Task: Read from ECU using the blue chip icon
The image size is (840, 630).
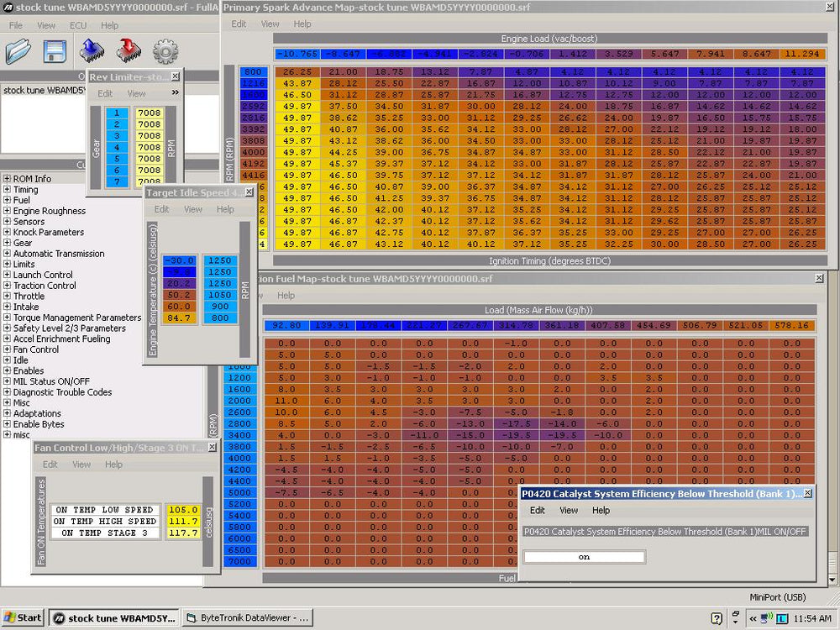Action: click(x=92, y=50)
